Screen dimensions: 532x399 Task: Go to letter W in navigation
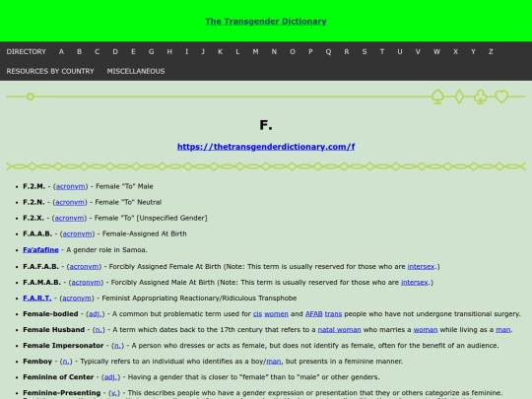pos(436,51)
